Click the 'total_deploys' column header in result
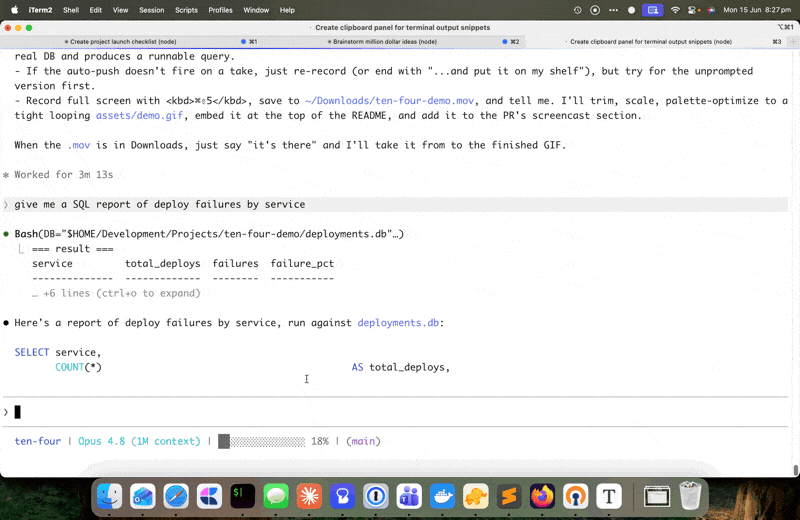Image resolution: width=800 pixels, height=520 pixels. pos(163,263)
